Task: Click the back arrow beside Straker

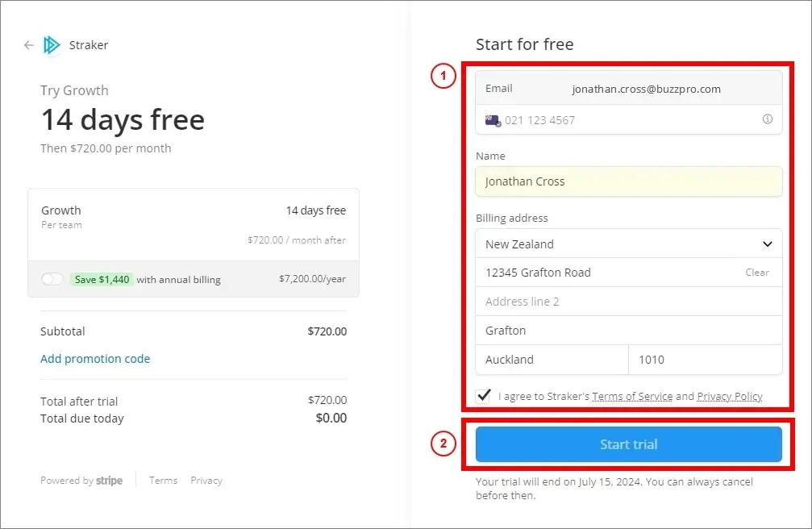Action: click(29, 46)
